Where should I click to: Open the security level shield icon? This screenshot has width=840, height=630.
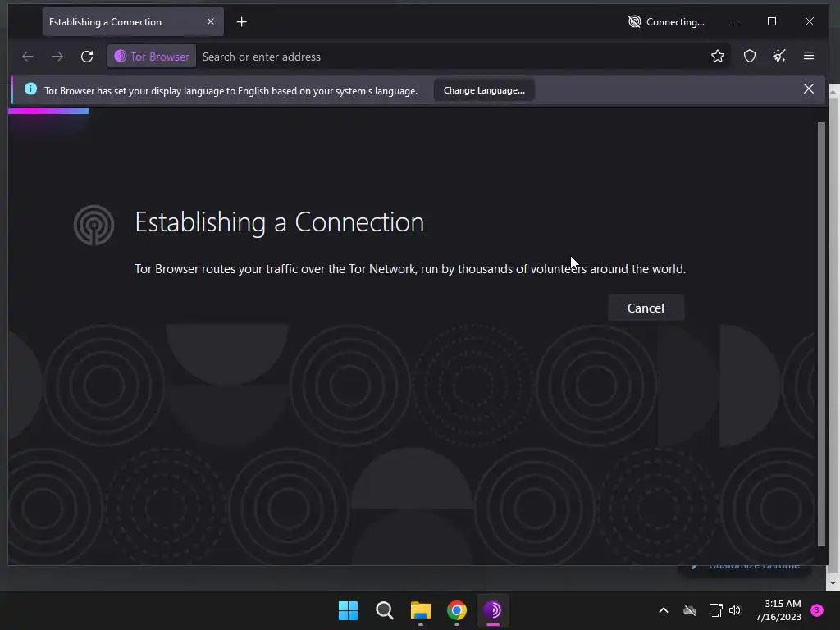coord(750,56)
